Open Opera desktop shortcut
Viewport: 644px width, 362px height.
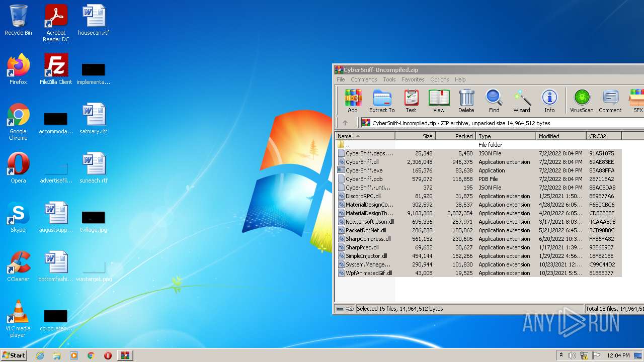[18, 168]
